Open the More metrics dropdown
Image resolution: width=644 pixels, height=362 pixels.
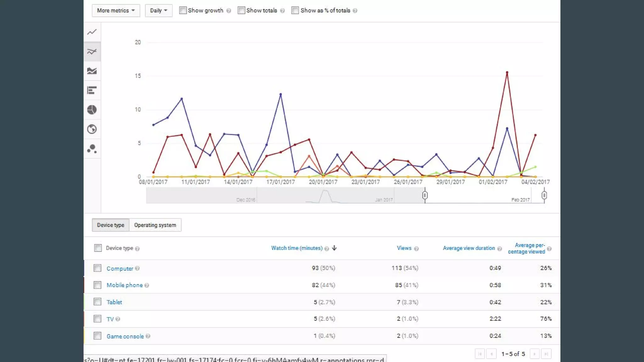click(x=116, y=10)
